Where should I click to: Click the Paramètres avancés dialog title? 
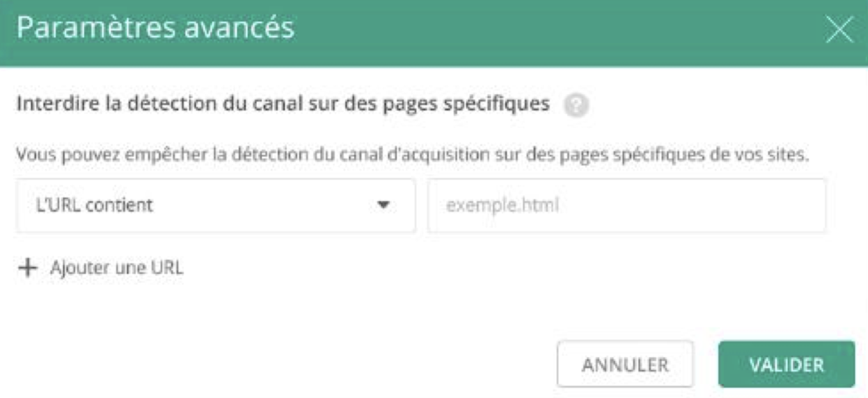(156, 28)
